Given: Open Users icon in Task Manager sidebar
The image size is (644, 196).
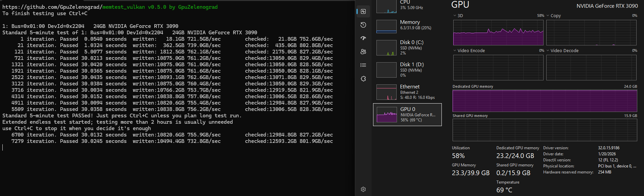Looking at the screenshot, I should click(x=363, y=52).
